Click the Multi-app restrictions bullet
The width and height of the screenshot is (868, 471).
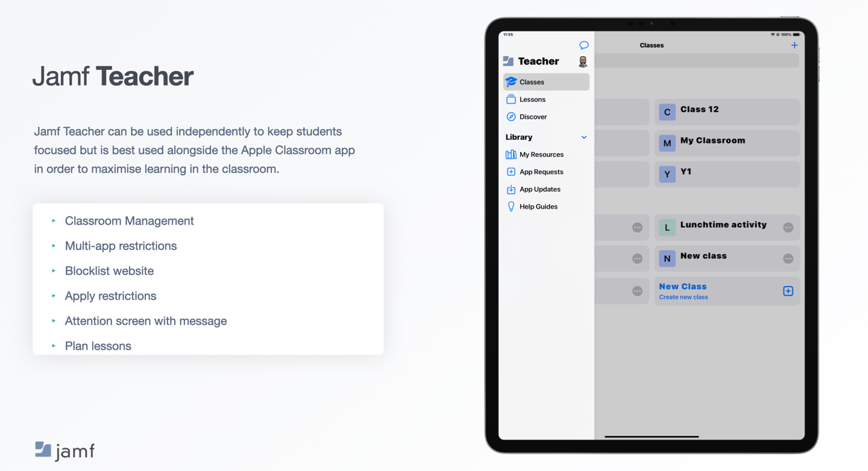click(121, 246)
